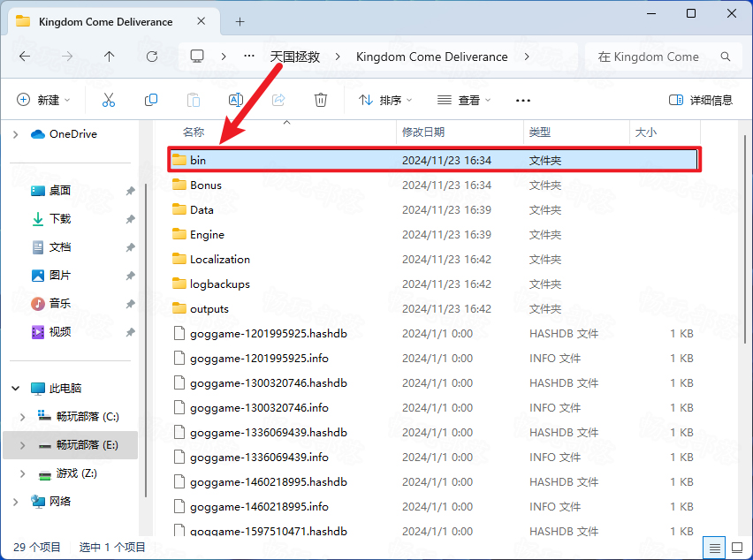Click the Rename icon in toolbar
The image size is (753, 560).
point(236,100)
